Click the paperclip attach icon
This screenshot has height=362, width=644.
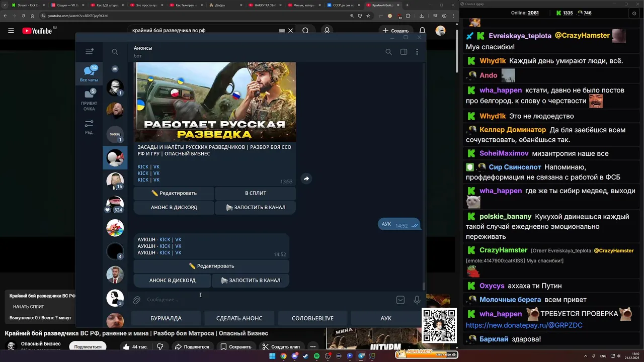136,300
